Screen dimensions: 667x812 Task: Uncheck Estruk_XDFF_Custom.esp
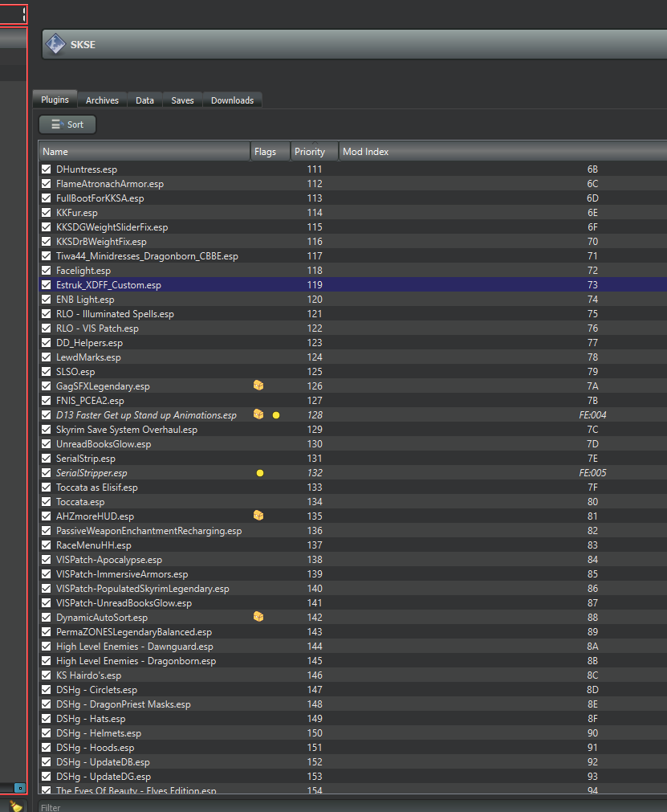click(x=46, y=285)
